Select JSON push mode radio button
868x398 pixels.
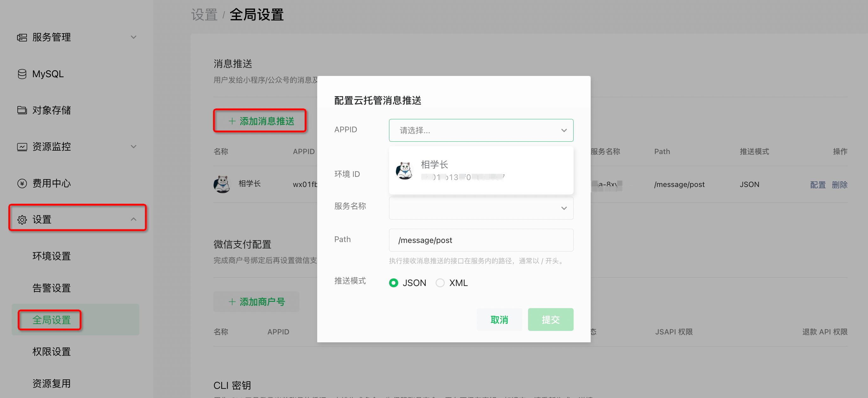tap(393, 283)
